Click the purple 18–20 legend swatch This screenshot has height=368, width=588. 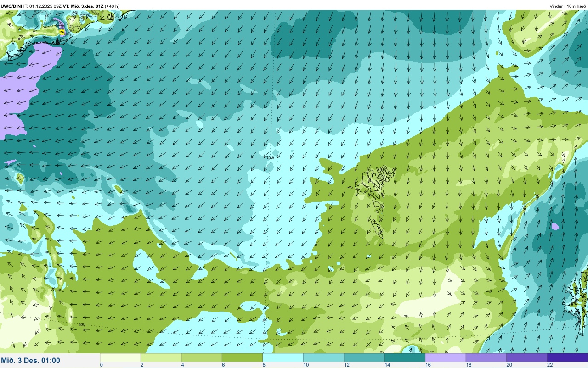486,357
